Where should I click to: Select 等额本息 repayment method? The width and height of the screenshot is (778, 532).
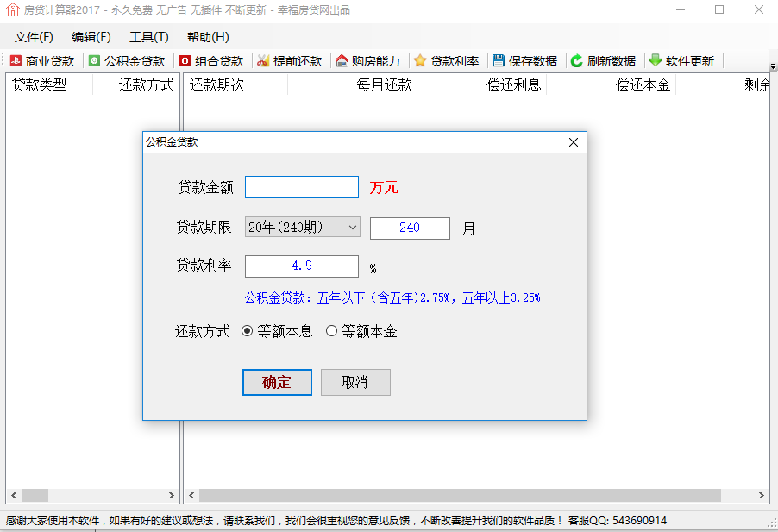(x=248, y=331)
